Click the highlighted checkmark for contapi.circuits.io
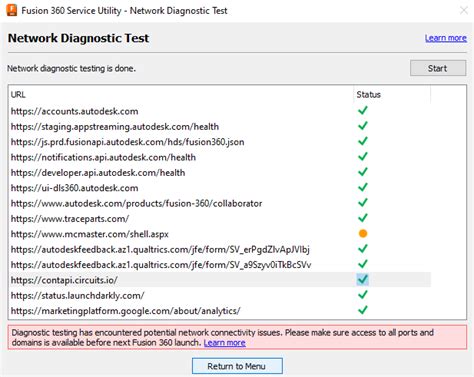Viewport: 474px width, 377px height. pos(363,279)
